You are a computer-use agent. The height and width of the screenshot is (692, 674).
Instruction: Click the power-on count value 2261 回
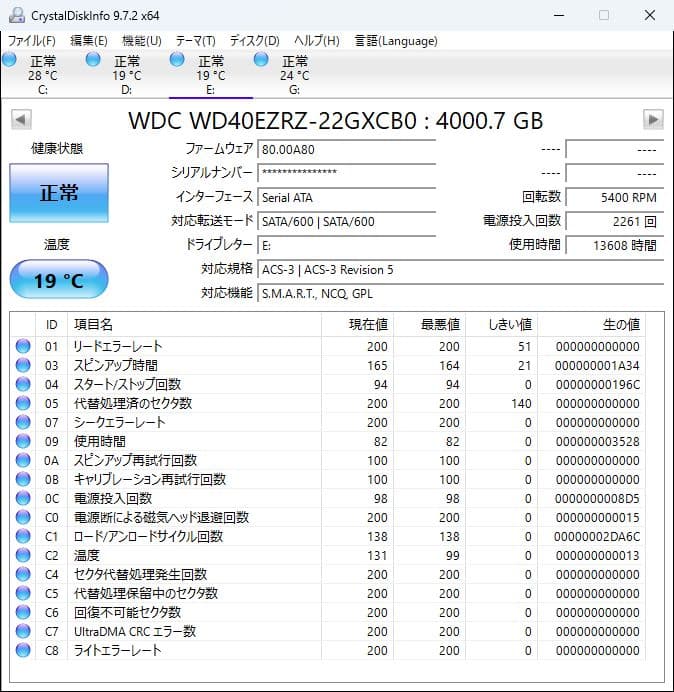614,221
